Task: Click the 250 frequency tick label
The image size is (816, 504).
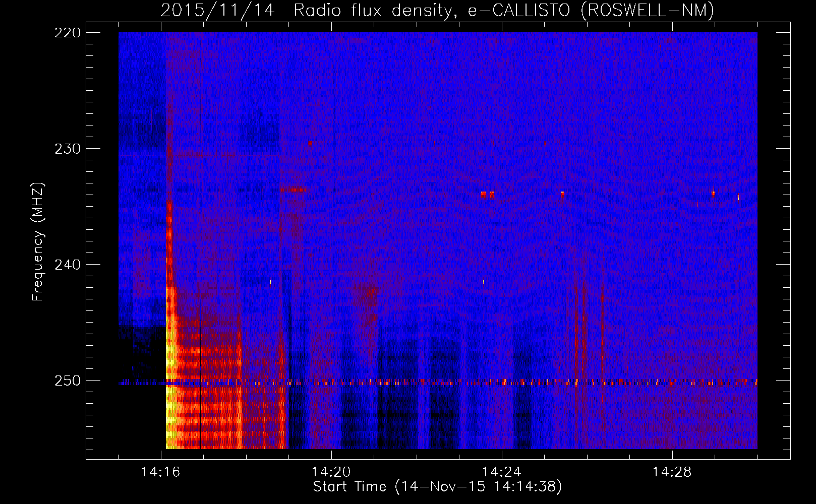Action: [x=68, y=381]
